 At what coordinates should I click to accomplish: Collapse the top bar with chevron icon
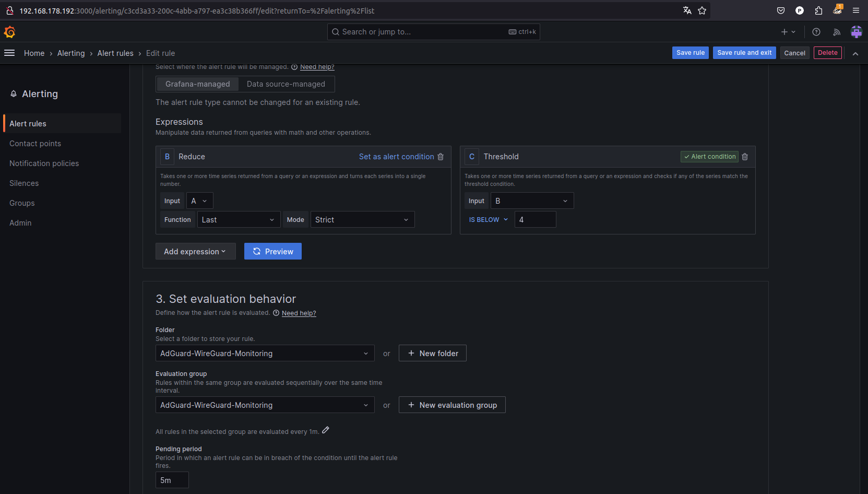(x=855, y=53)
